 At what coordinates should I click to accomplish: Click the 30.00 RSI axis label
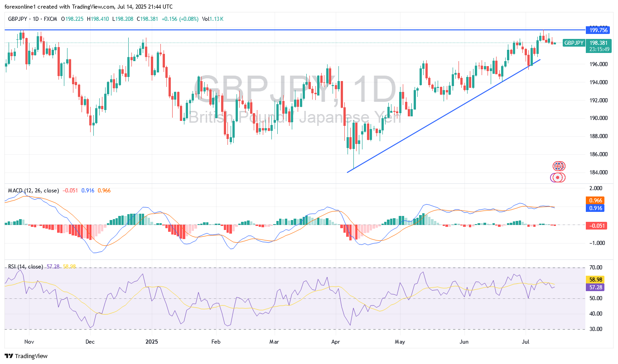pyautogui.click(x=596, y=329)
